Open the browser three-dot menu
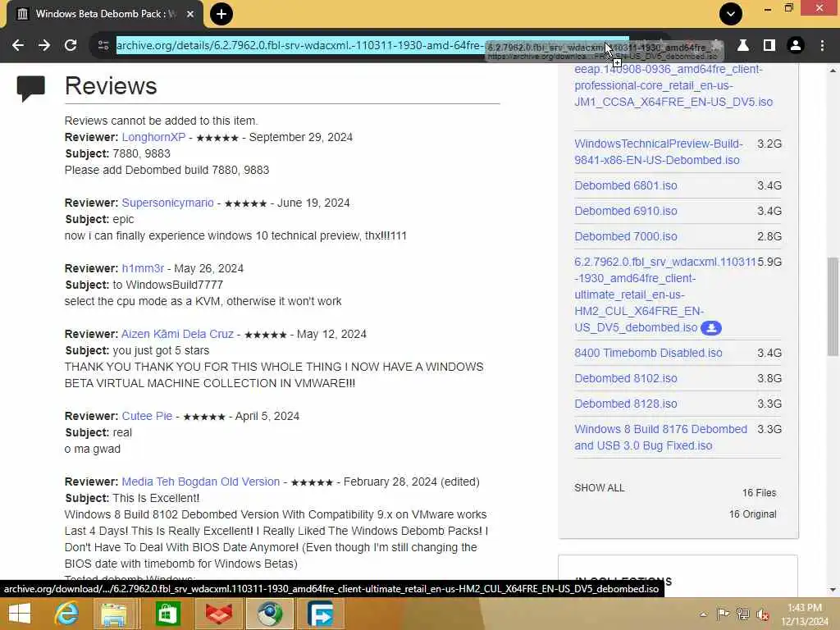840x630 pixels. pyautogui.click(x=822, y=46)
